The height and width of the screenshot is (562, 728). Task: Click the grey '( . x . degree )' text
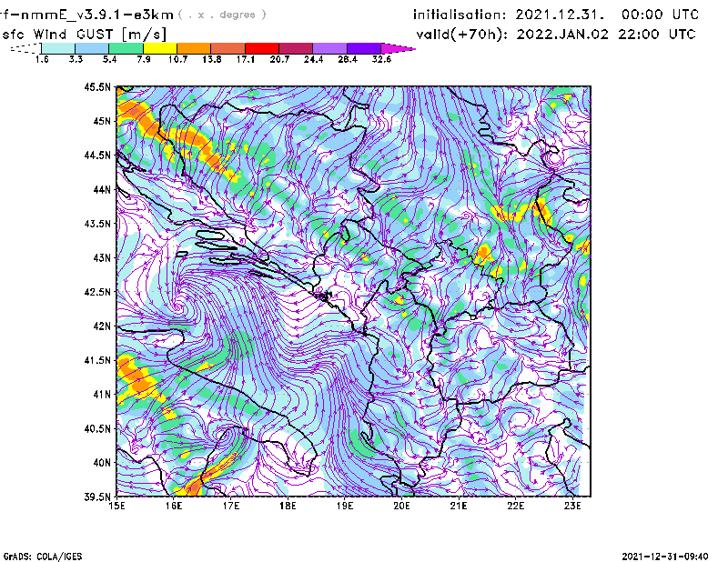[x=222, y=15]
